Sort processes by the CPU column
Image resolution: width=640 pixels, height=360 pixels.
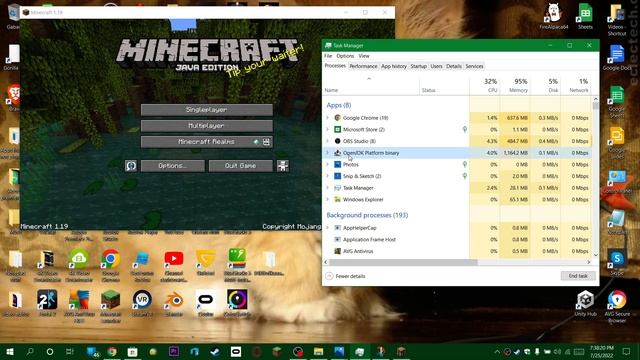coord(485,85)
